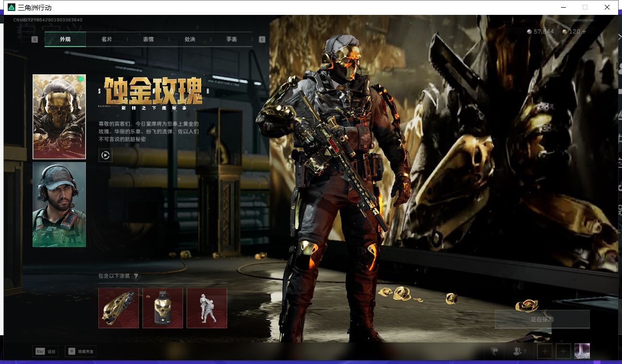Click the 包含以下涂装 label
The image size is (622, 364).
pos(114,276)
